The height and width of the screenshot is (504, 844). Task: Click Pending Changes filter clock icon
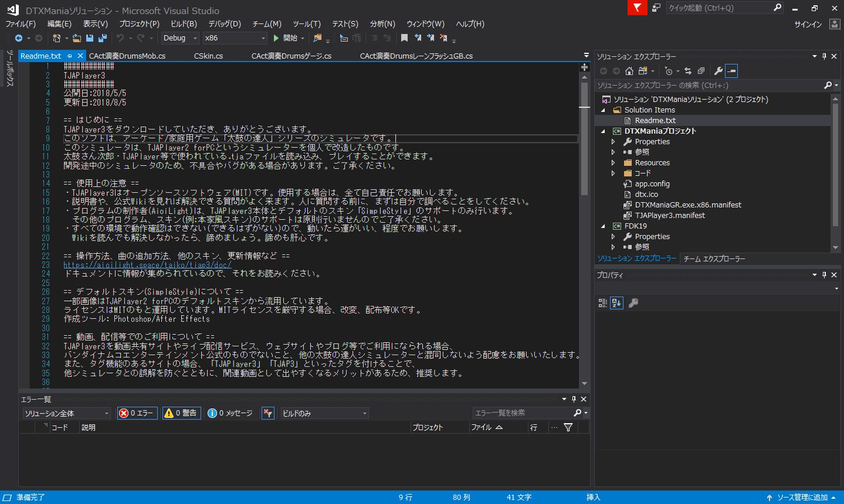(x=669, y=71)
